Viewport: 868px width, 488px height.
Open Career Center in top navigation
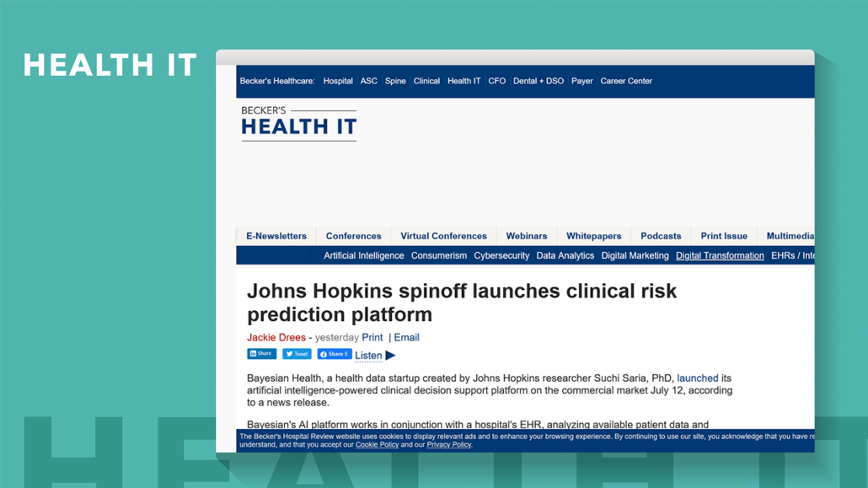(626, 81)
